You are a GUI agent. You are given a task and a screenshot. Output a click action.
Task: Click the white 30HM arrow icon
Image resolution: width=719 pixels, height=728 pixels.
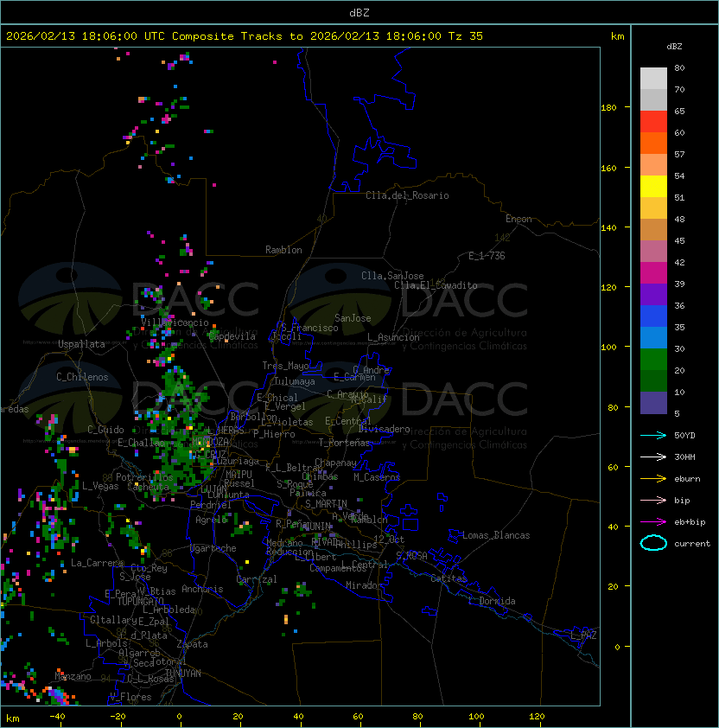click(653, 457)
